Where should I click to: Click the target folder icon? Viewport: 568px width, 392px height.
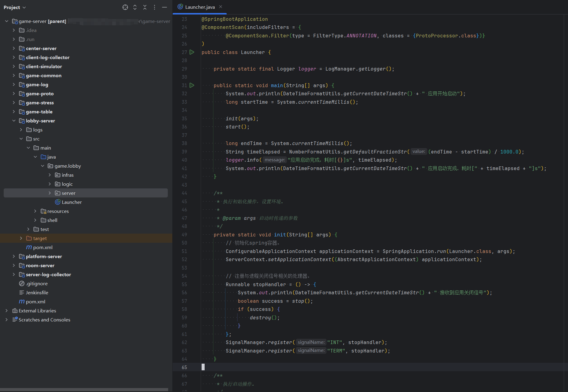(29, 238)
